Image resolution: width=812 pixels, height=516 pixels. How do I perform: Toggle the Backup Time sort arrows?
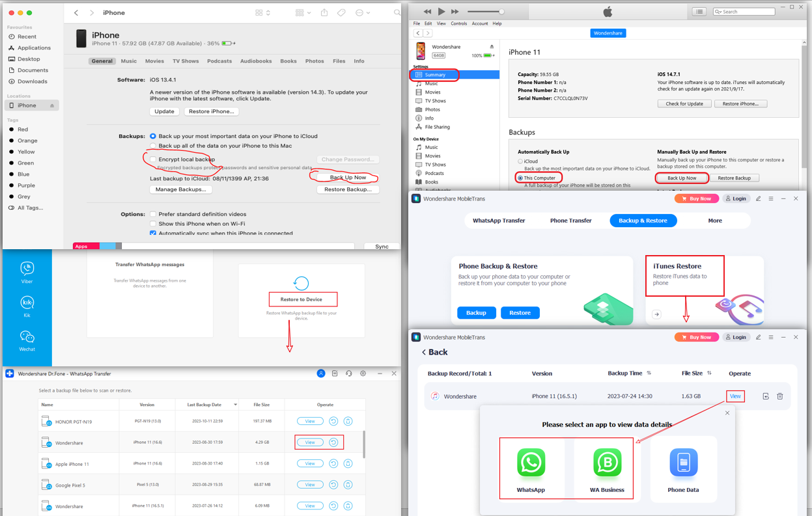(649, 373)
